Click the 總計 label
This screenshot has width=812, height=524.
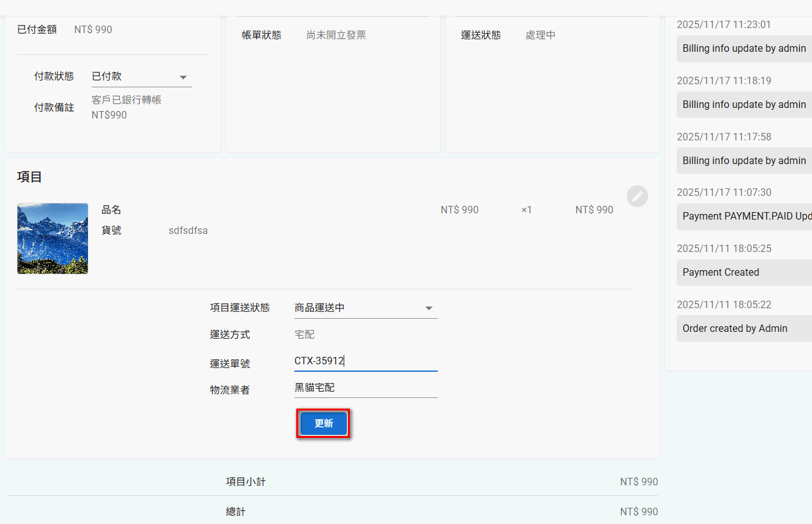(236, 512)
